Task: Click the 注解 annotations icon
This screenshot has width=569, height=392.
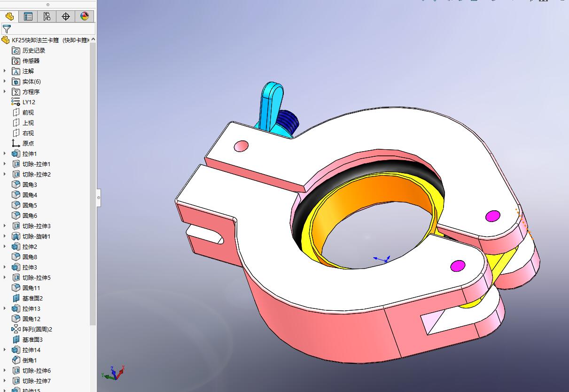Action: click(x=16, y=71)
